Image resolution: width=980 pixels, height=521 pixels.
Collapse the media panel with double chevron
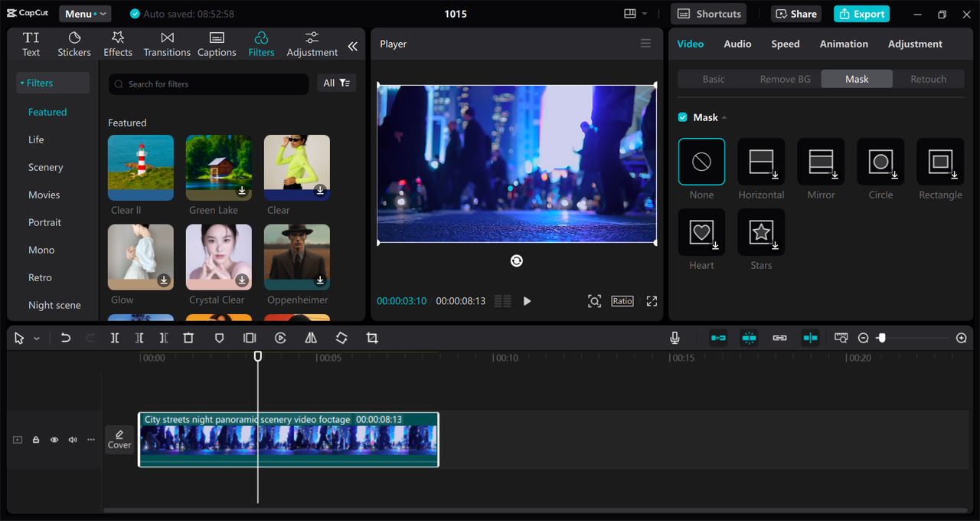[x=352, y=46]
